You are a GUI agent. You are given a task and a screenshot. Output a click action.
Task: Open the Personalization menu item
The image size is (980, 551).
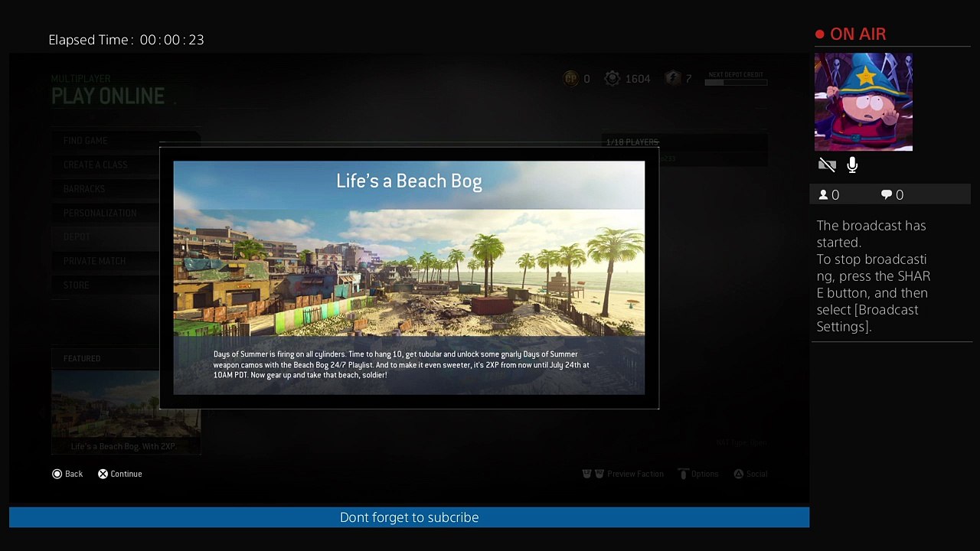tap(100, 213)
